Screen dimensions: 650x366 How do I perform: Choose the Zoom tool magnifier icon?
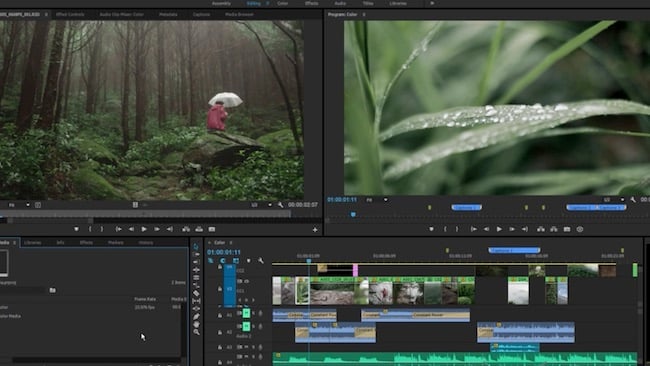point(196,332)
